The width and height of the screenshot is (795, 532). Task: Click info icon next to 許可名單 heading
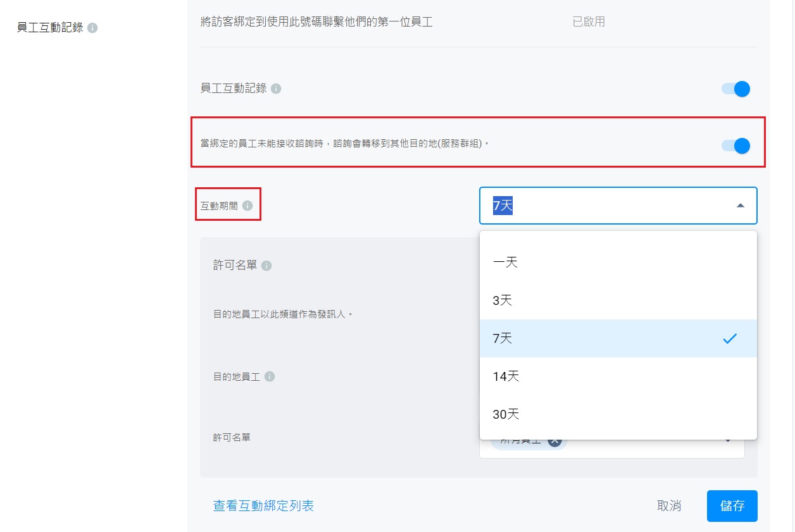[266, 266]
